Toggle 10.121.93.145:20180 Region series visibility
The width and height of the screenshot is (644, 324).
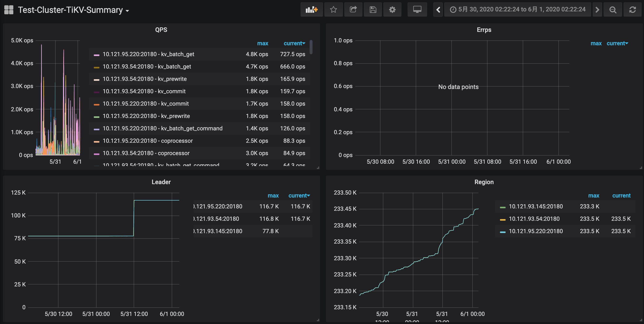536,206
